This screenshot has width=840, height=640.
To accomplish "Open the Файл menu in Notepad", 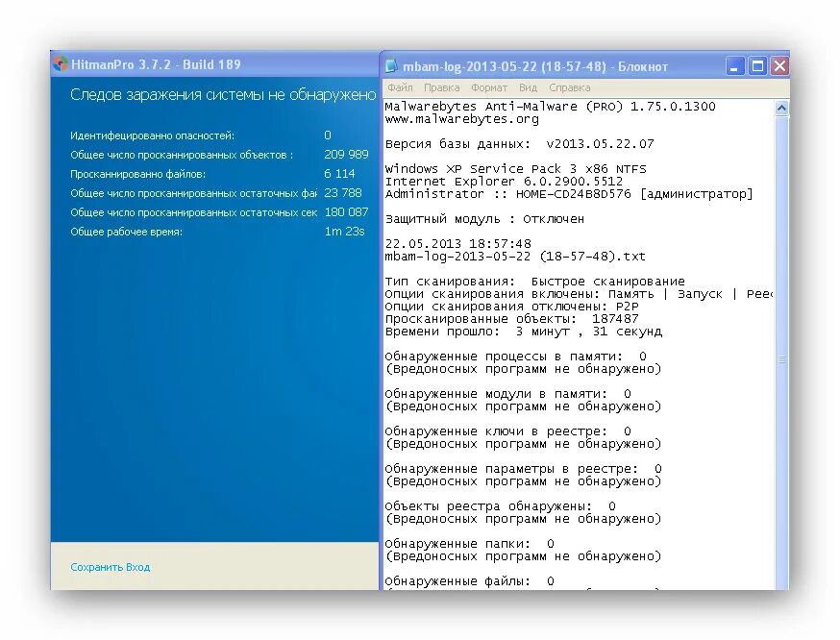I will click(x=400, y=87).
